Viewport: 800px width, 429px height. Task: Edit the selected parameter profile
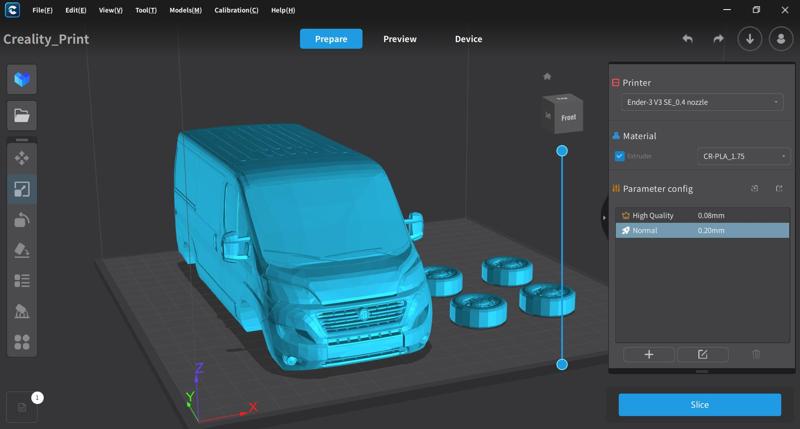coord(703,355)
